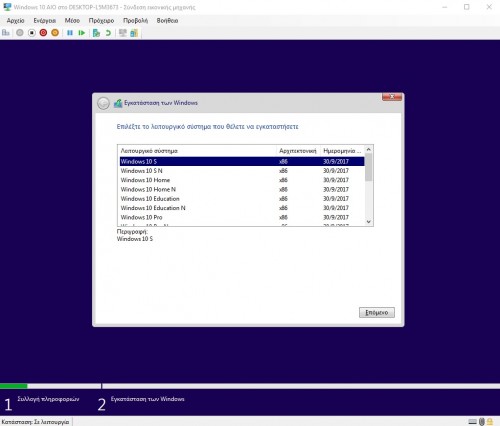Open the Ενέργεια menu
The width and height of the screenshot is (500, 426).
(44, 21)
